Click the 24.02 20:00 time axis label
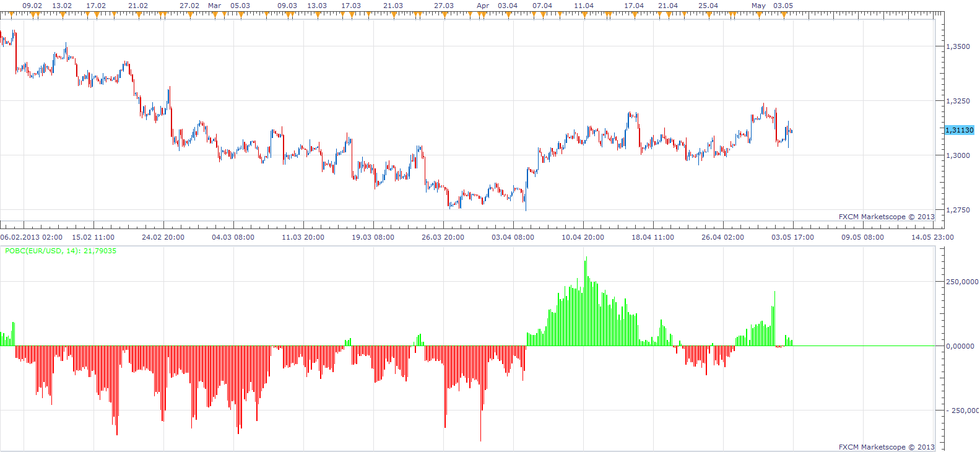The height and width of the screenshot is (452, 980). click(163, 237)
